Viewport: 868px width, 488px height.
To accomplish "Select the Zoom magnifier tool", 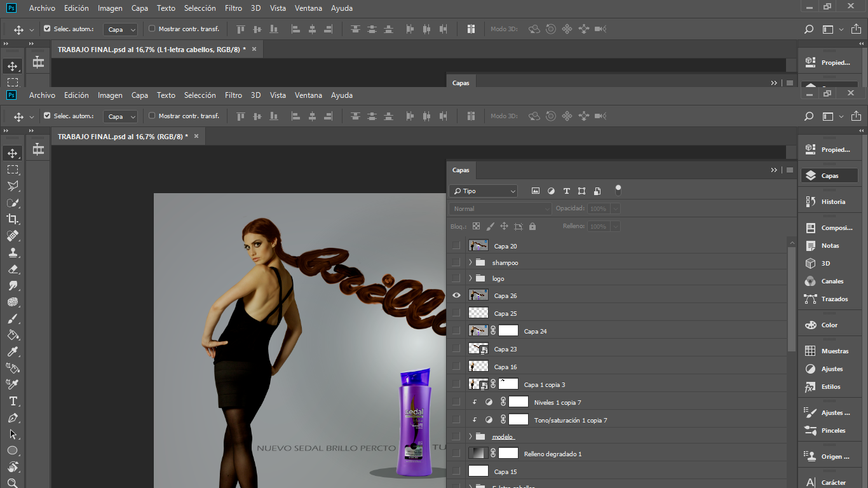I will tap(13, 482).
